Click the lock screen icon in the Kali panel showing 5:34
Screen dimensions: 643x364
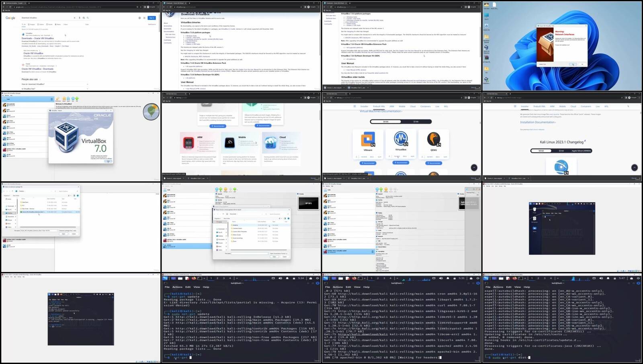pyautogui.click(x=311, y=278)
